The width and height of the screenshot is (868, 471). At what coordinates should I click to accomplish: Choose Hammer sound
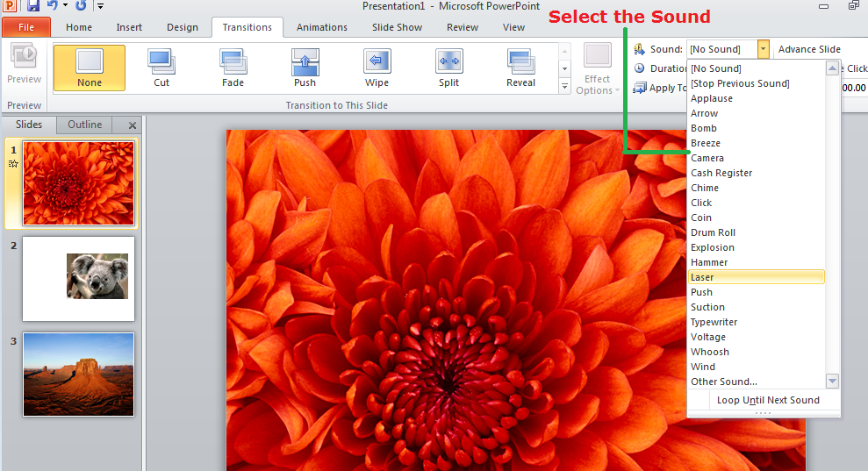tap(756, 263)
